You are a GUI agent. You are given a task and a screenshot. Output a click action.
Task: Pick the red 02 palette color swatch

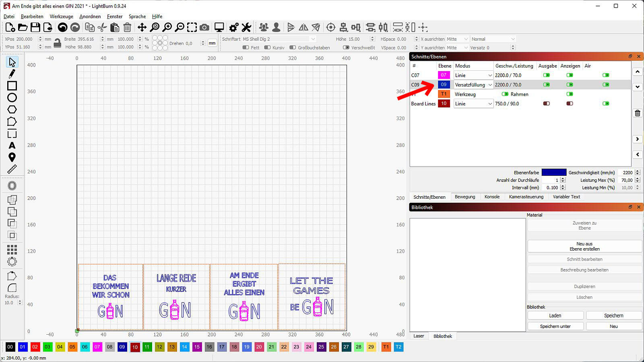coord(35,347)
